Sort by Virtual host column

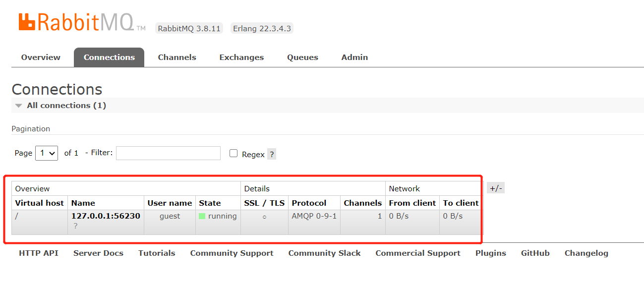pos(40,203)
